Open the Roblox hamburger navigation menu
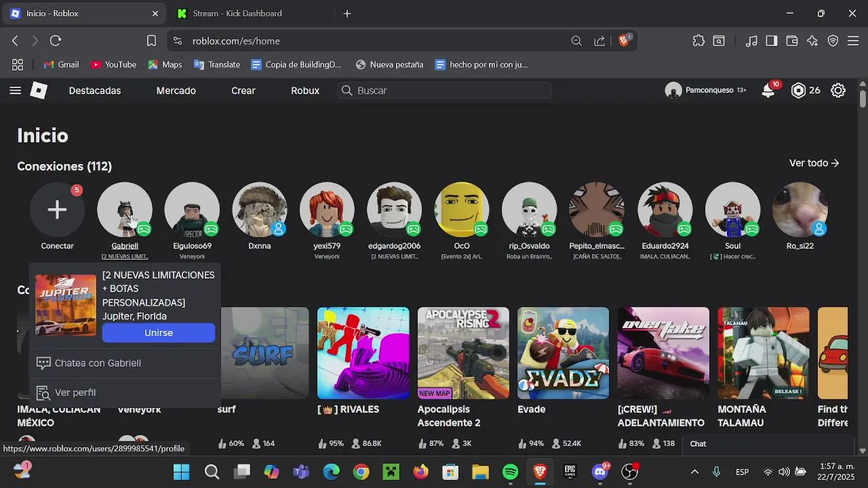Image resolution: width=868 pixels, height=488 pixels. (x=15, y=90)
